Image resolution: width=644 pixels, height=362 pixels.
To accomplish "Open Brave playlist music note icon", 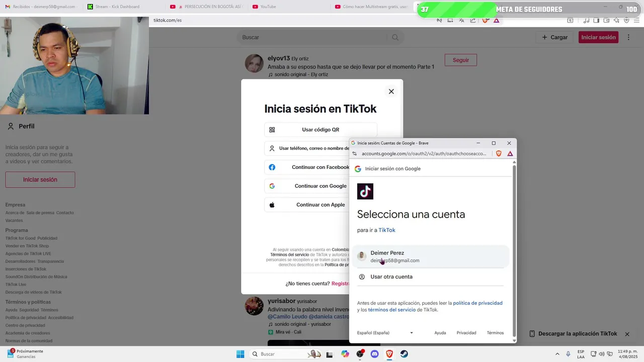I will point(586,20).
